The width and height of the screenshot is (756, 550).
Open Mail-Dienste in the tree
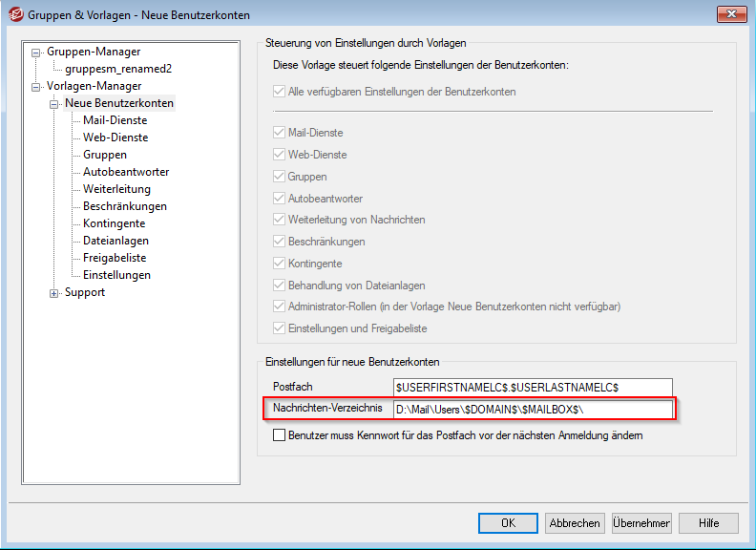tap(115, 120)
